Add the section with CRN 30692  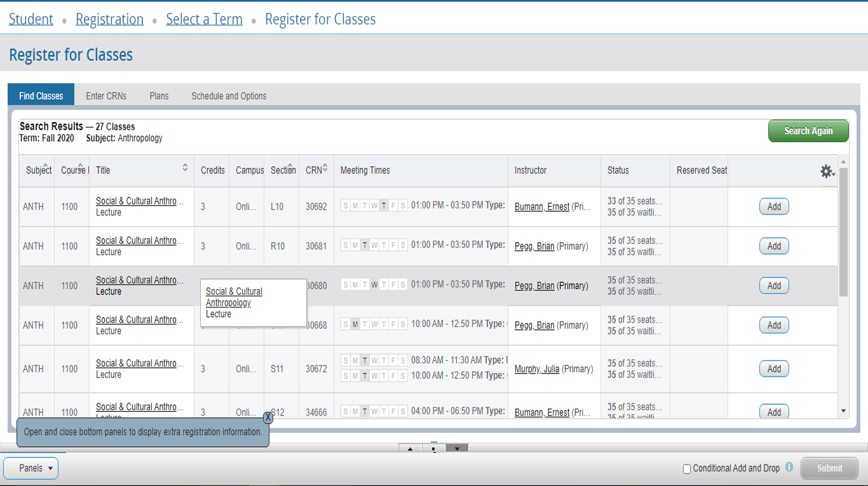773,206
